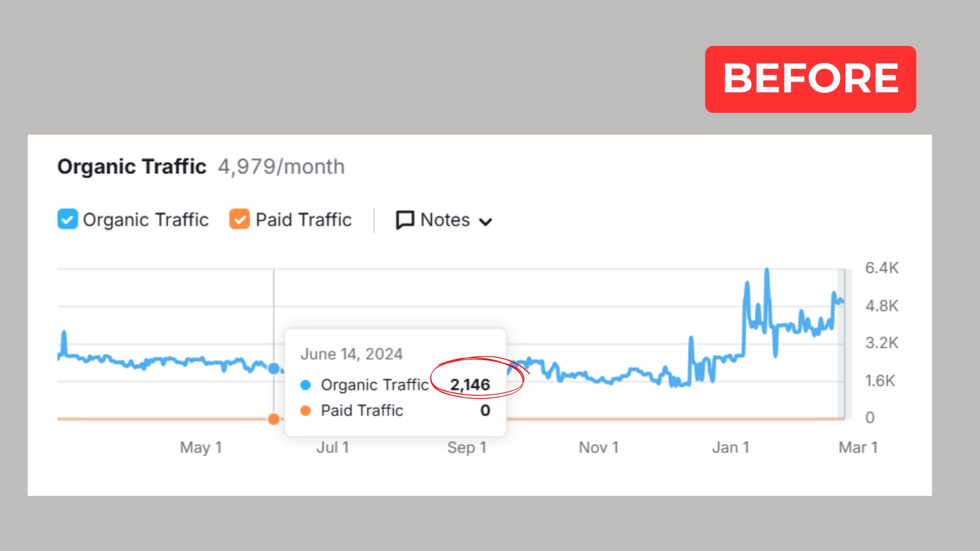Click the 4,979/month figure
The height and width of the screenshot is (551, 980).
tap(281, 167)
